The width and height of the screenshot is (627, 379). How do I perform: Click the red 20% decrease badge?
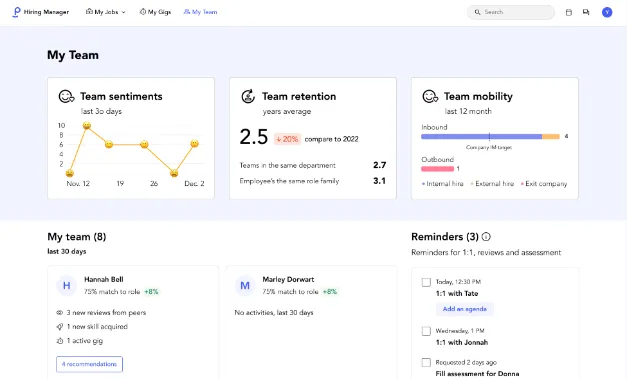(x=287, y=139)
